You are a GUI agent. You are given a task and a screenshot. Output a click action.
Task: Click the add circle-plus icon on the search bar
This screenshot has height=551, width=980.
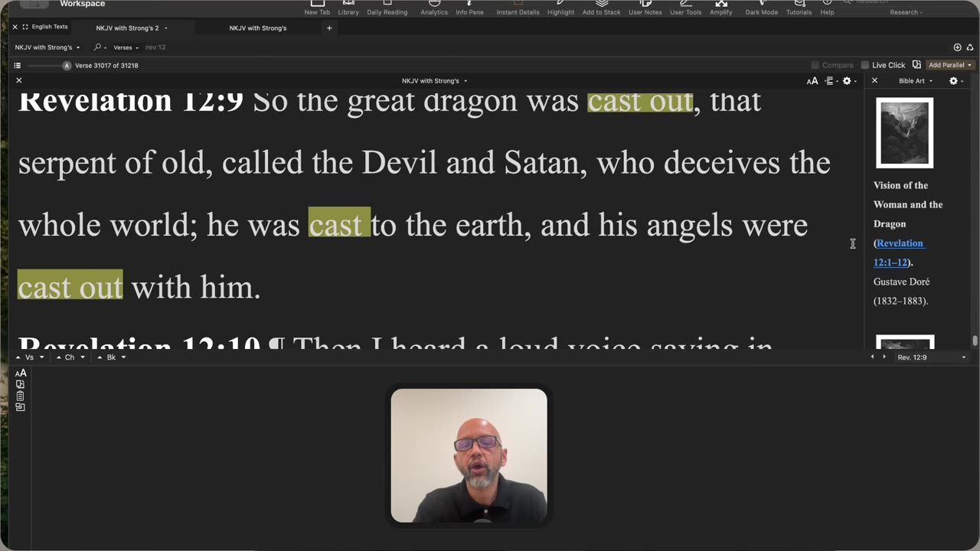pos(957,47)
